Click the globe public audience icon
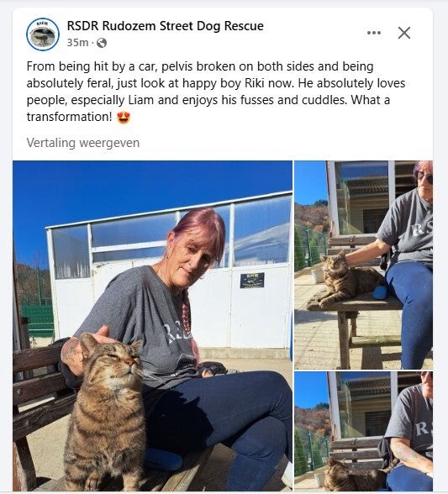Viewport: 448px width, 494px height. [x=102, y=43]
